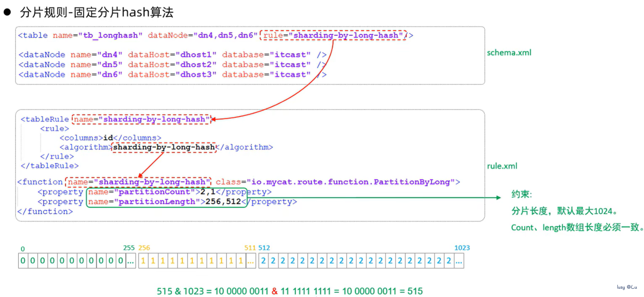Click the '<columns>id</columns>' line
Viewport: 644px width, 297px height.
[x=110, y=138]
